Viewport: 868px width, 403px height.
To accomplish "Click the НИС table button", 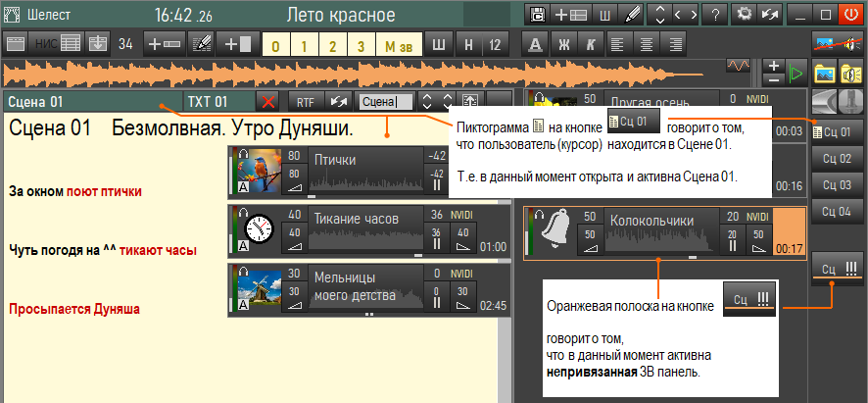I will point(58,44).
